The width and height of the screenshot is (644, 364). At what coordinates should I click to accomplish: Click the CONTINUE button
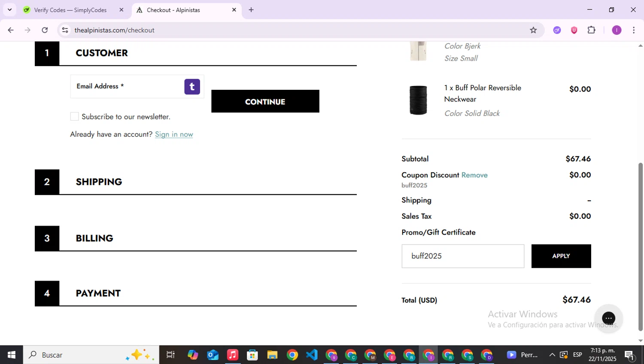click(x=265, y=101)
